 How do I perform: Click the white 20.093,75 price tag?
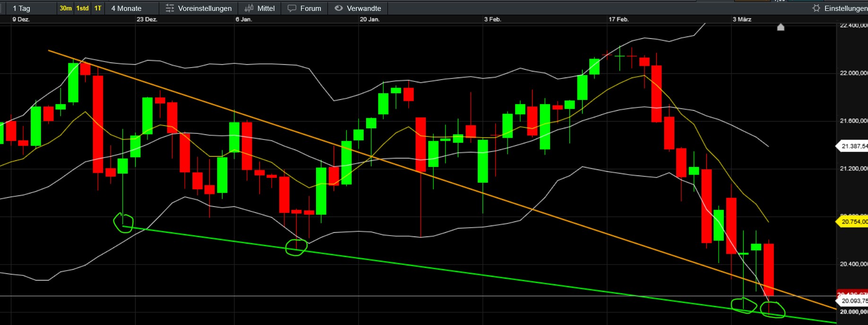tap(852, 301)
